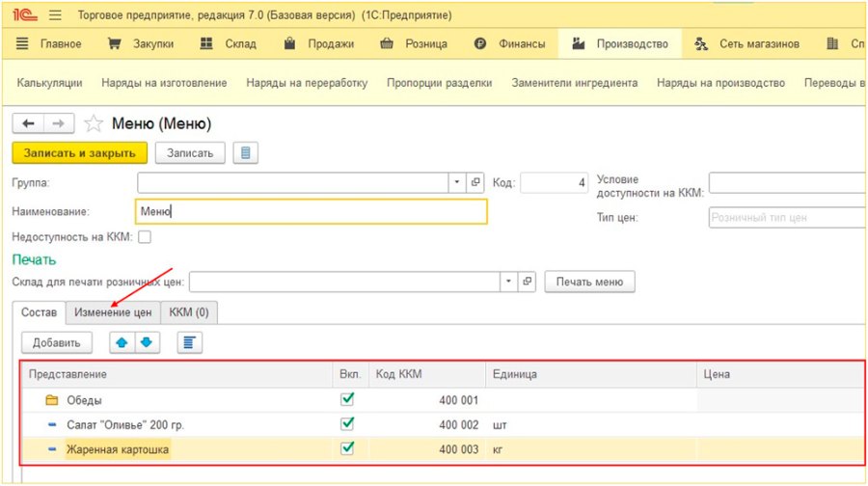Open Наряды на производство link
Screen dimensions: 868x486
pyautogui.click(x=720, y=83)
